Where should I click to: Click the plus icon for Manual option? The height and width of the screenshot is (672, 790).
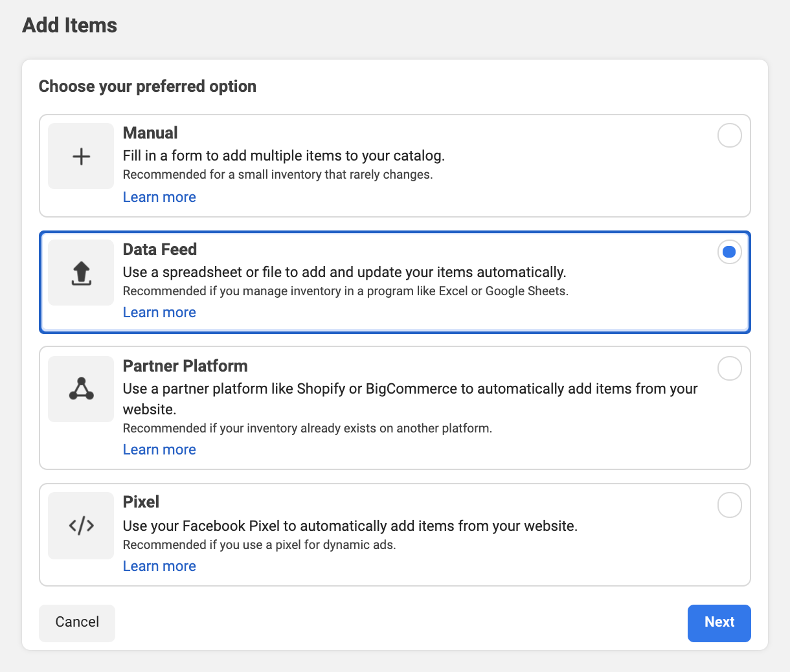[81, 157]
